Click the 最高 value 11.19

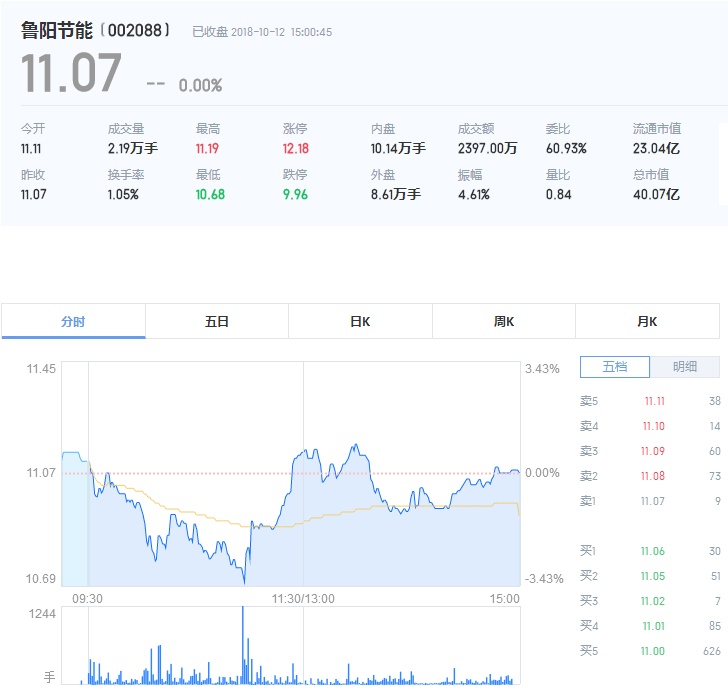click(x=208, y=149)
